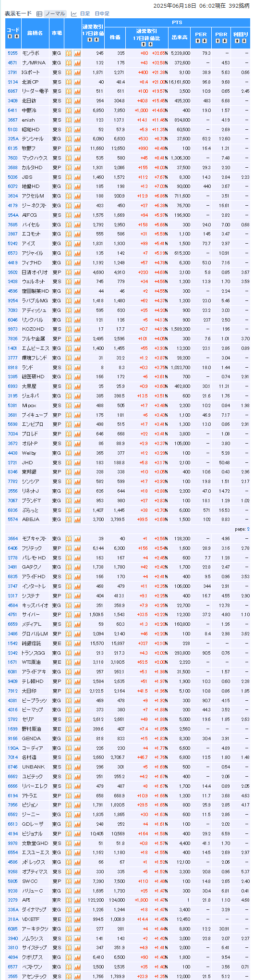The width and height of the screenshot is (254, 980).
Task: Open chart icon for マックハウス
Action: 77,158
